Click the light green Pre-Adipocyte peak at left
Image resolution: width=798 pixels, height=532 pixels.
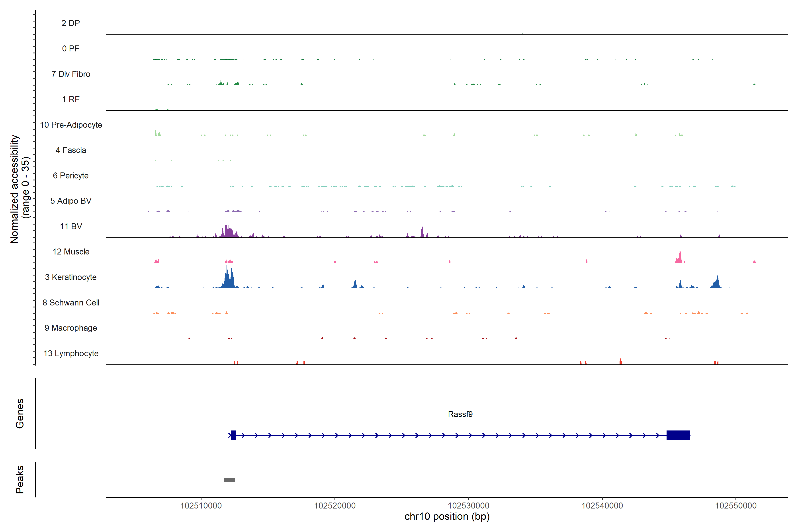pos(156,133)
